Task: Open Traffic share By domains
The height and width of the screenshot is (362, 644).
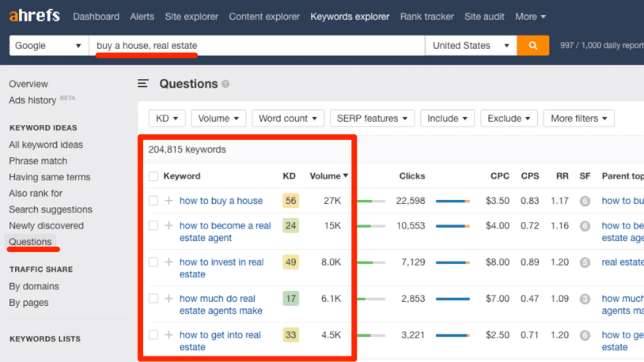Action: click(34, 286)
